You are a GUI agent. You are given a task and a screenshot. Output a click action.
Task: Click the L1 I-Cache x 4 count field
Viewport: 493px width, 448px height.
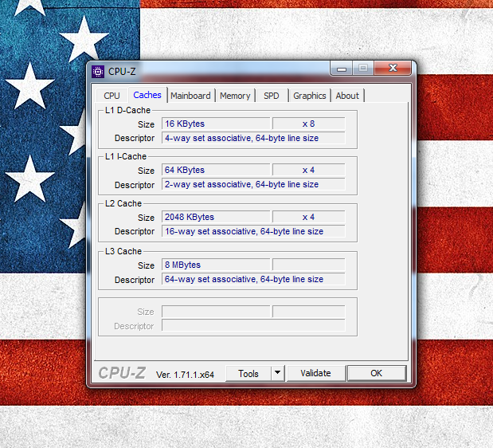click(308, 170)
